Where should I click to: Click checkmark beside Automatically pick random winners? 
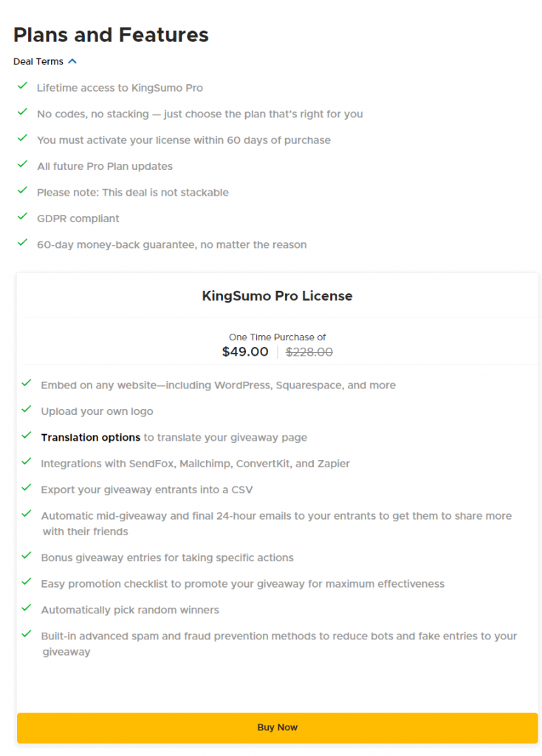(x=27, y=608)
